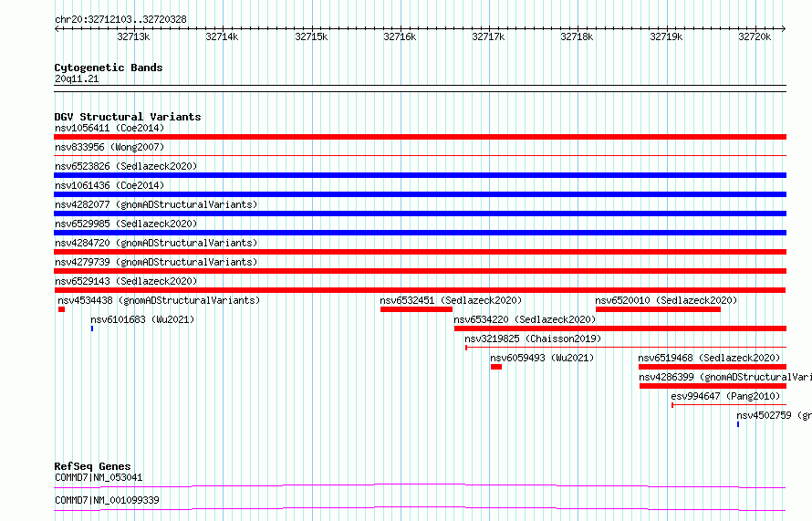Viewport: 812px width, 521px height.
Task: Open nsv4284720 gnomAD variant label
Action: pyautogui.click(x=156, y=243)
